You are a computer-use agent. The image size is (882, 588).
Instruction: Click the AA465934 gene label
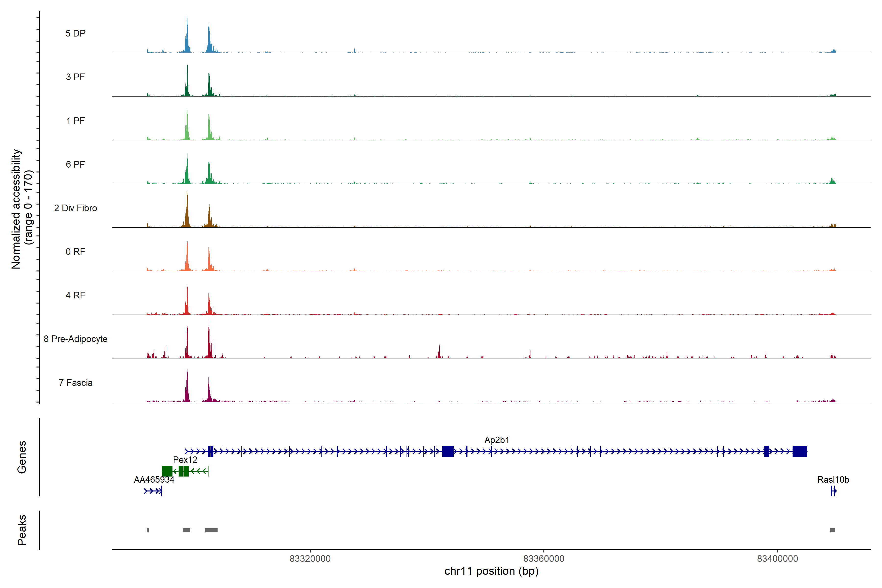point(154,480)
